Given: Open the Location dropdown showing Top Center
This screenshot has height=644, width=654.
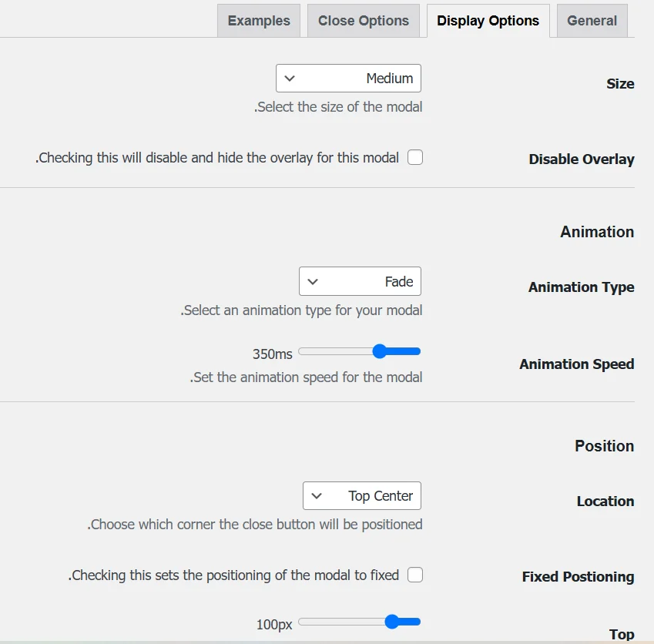Looking at the screenshot, I should coord(361,495).
